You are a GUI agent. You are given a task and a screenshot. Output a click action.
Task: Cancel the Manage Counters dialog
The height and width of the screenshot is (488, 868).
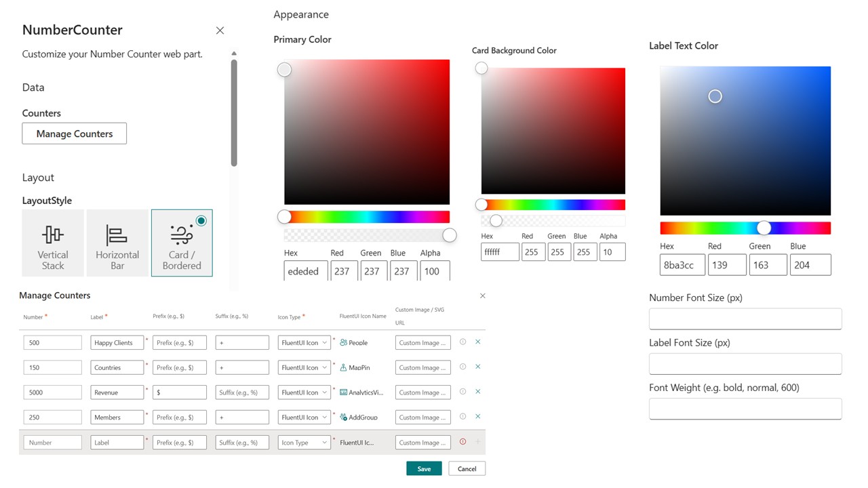(x=467, y=468)
